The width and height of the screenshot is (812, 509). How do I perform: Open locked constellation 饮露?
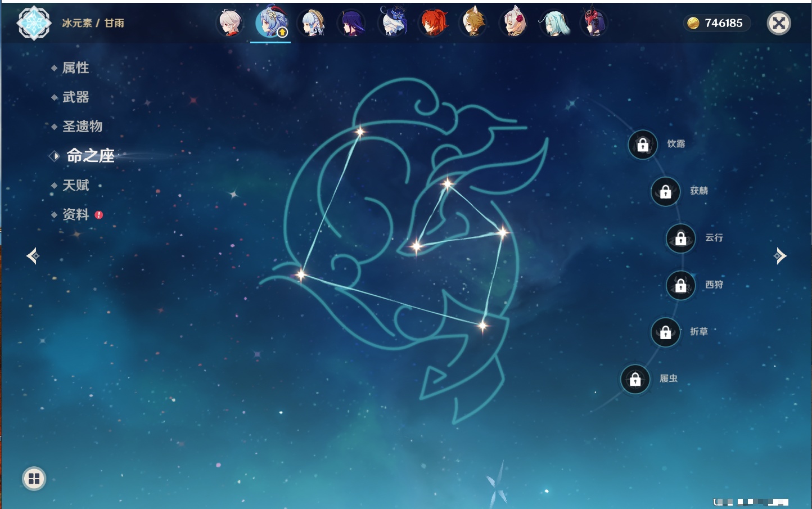point(643,145)
